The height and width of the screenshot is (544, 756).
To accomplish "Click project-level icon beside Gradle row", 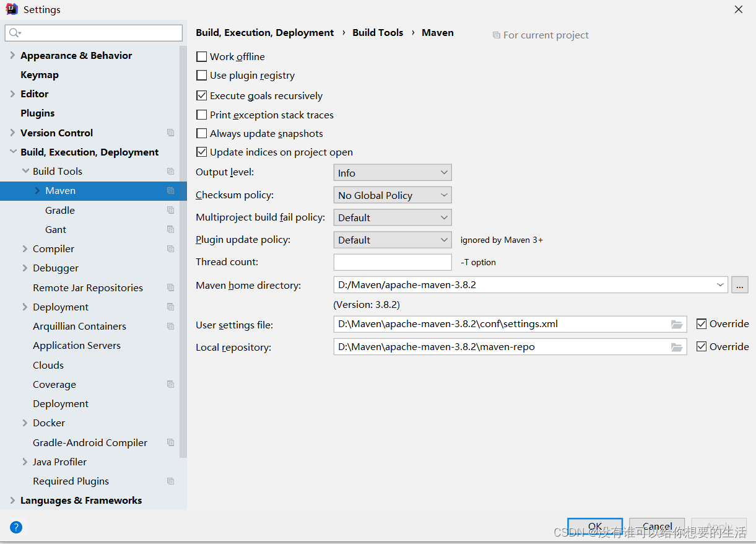I will pyautogui.click(x=170, y=210).
